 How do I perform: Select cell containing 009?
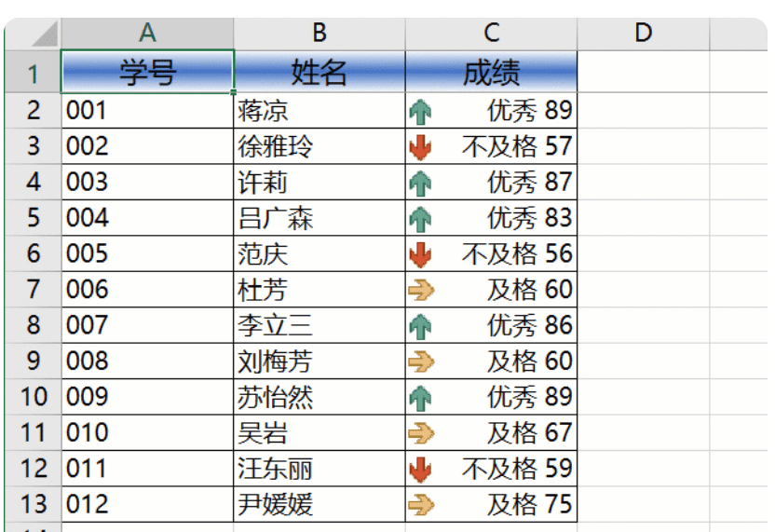[x=147, y=397]
